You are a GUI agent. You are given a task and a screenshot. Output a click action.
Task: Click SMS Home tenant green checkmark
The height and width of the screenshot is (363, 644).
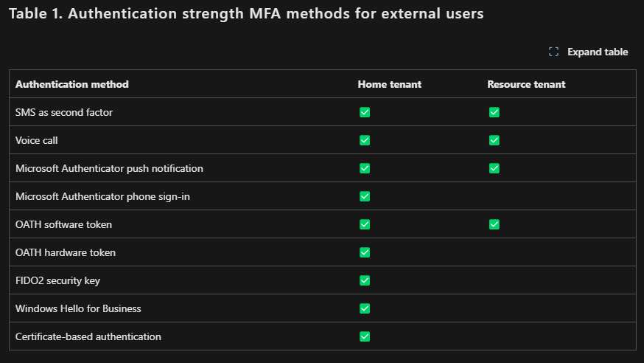point(365,112)
